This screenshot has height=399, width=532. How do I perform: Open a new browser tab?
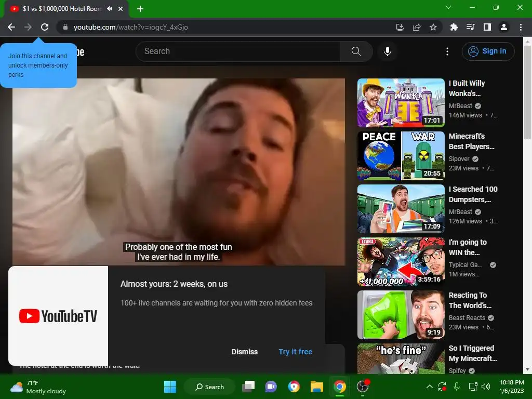pos(140,9)
